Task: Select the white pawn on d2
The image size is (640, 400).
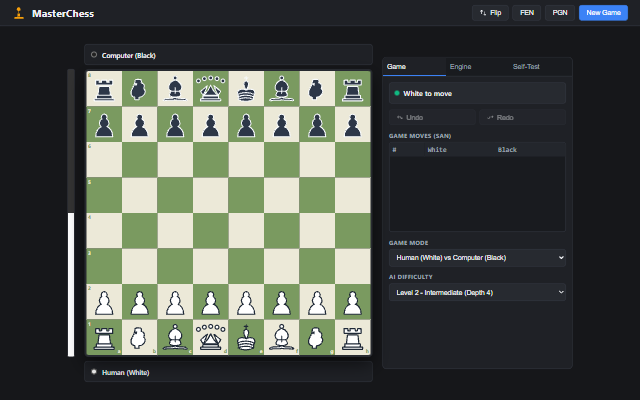Action: (x=211, y=302)
